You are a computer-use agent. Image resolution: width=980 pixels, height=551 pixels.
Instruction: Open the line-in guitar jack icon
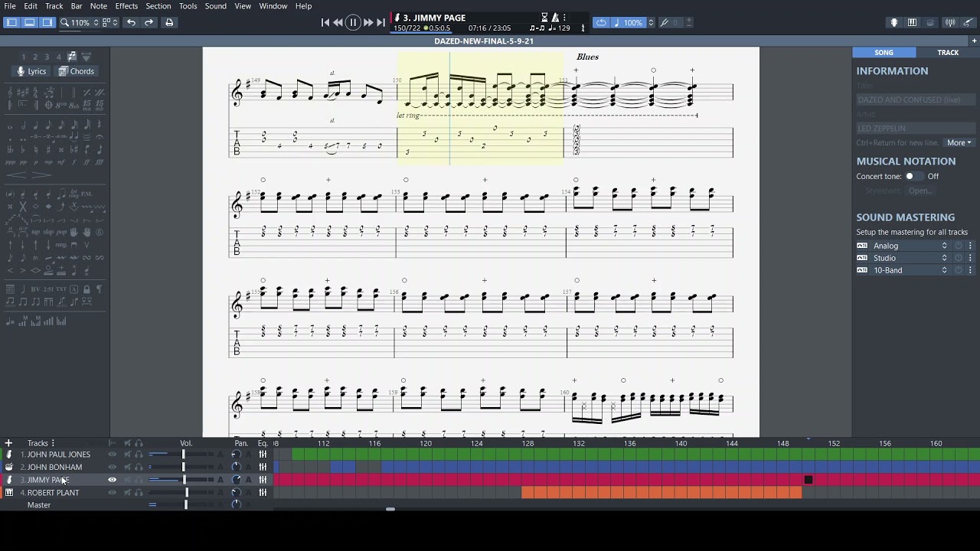click(968, 22)
